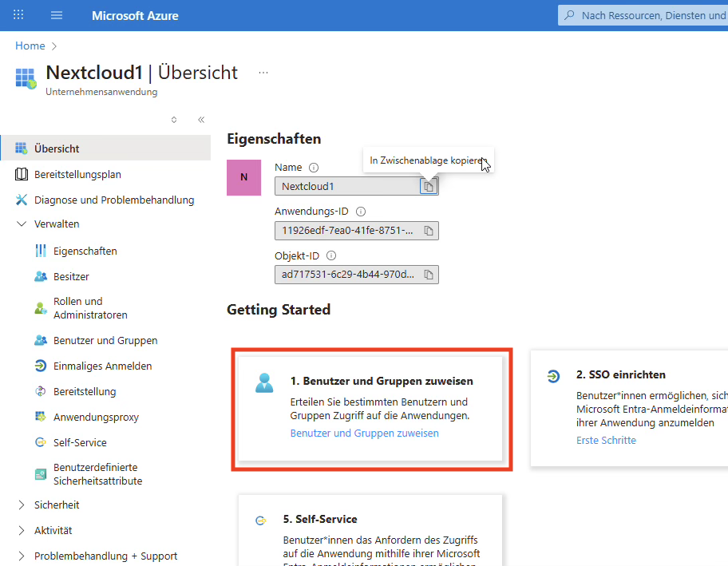Copy the Name field to clipboard

[429, 186]
